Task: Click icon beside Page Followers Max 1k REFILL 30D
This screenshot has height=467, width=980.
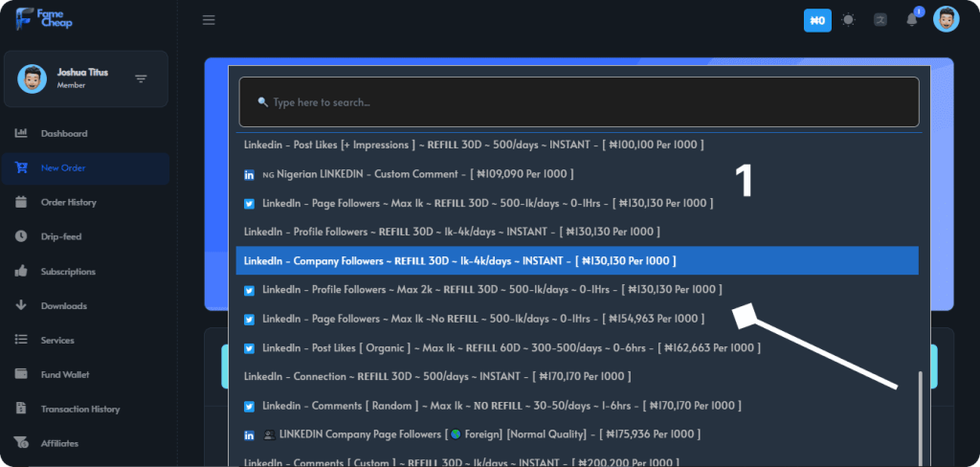Action: (250, 204)
